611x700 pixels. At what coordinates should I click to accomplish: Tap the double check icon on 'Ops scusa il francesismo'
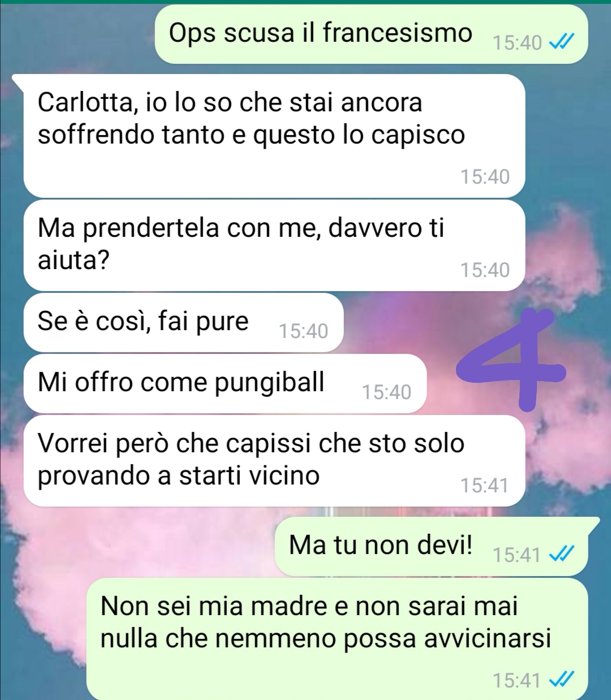coord(562,42)
